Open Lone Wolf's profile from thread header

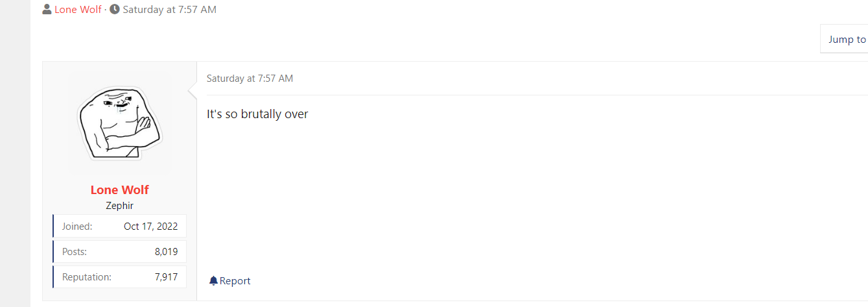(x=78, y=10)
